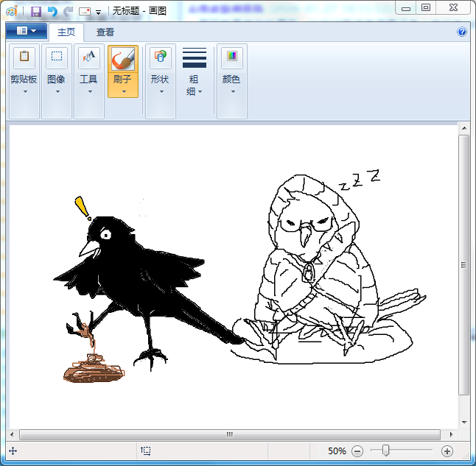The height and width of the screenshot is (466, 476).
Task: Undo the last action with the Undo arrow
Action: coord(52,11)
